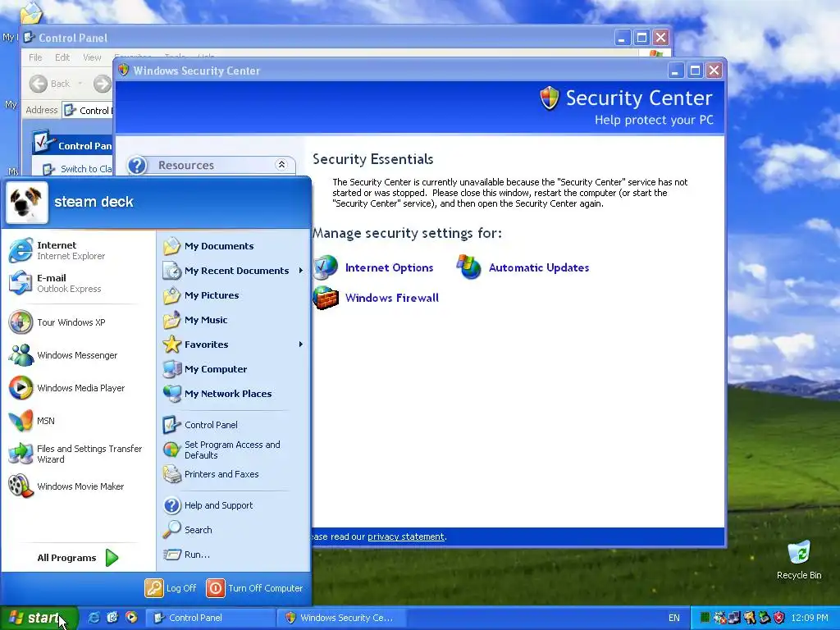Click the EN language indicator
840x630 pixels.
674,618
